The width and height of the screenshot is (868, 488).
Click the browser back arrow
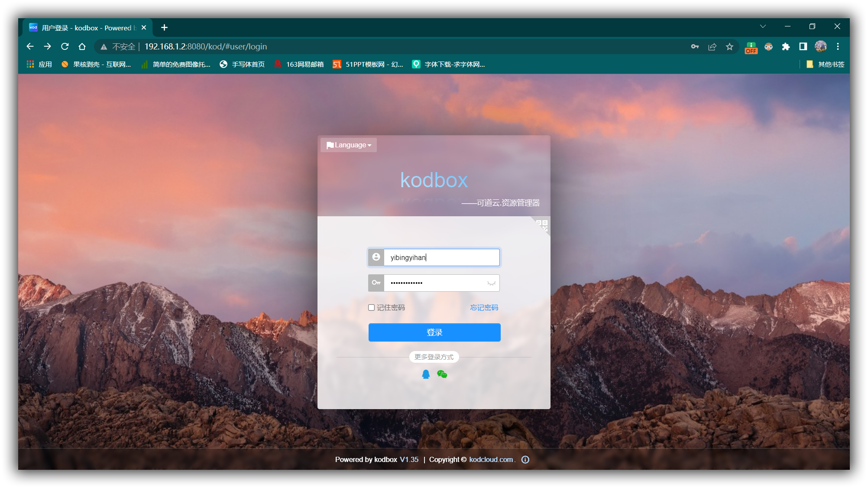click(x=30, y=46)
